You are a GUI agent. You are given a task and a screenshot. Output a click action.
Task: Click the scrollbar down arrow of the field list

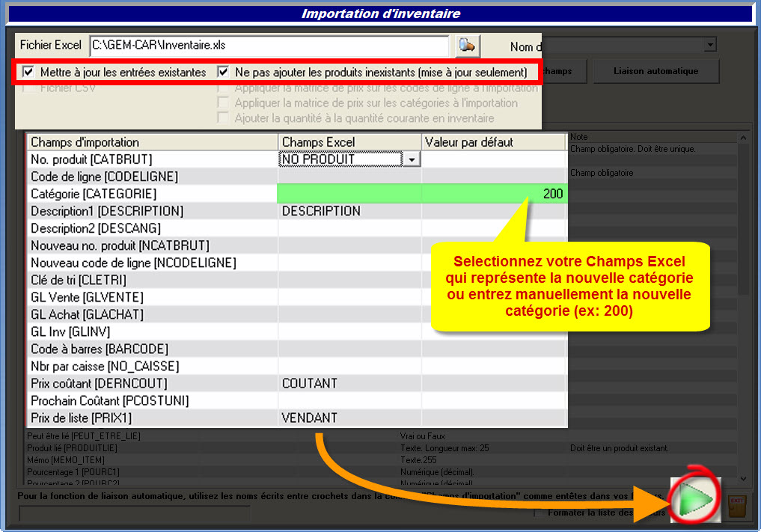pyautogui.click(x=743, y=479)
